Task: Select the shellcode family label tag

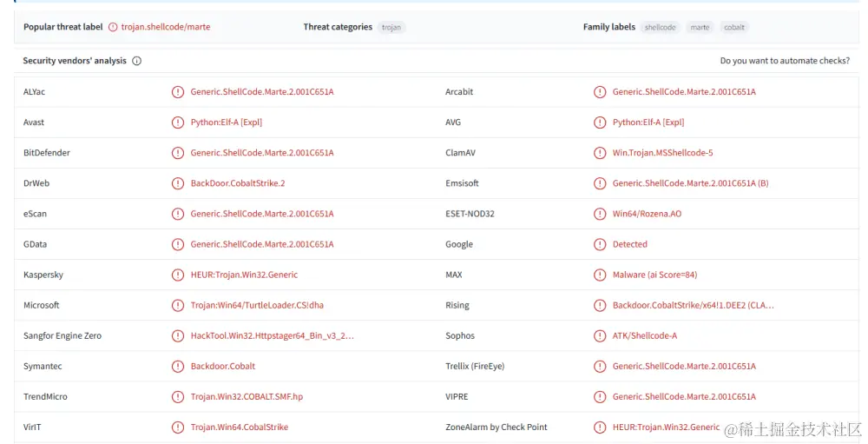Action: click(661, 27)
